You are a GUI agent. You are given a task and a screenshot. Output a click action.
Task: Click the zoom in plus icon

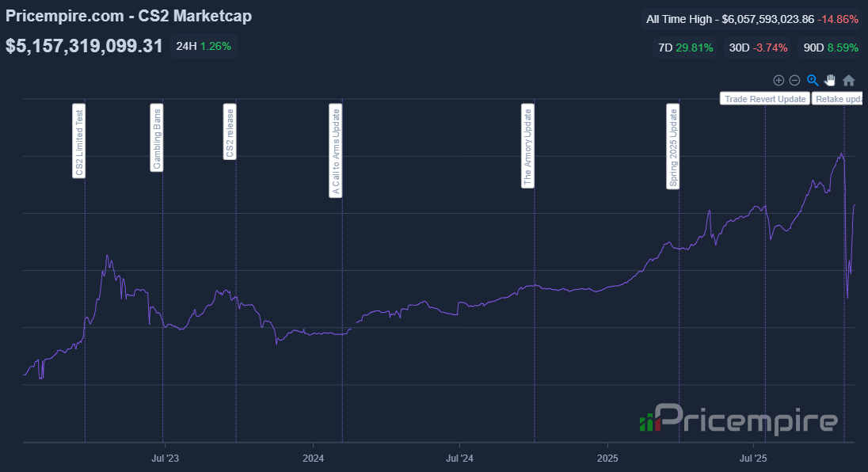(779, 80)
